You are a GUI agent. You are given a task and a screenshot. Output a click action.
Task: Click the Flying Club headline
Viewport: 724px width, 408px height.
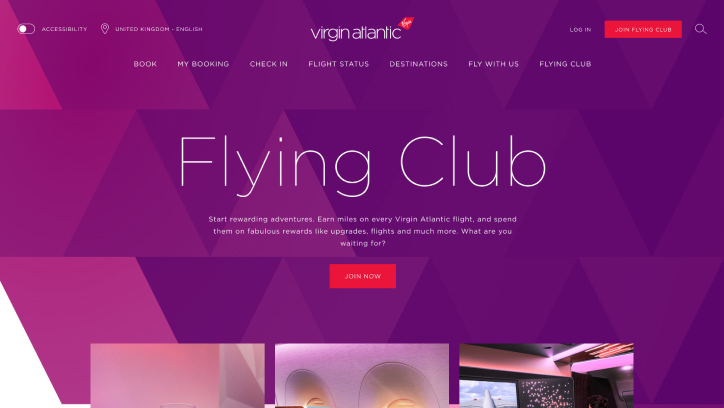click(x=362, y=164)
